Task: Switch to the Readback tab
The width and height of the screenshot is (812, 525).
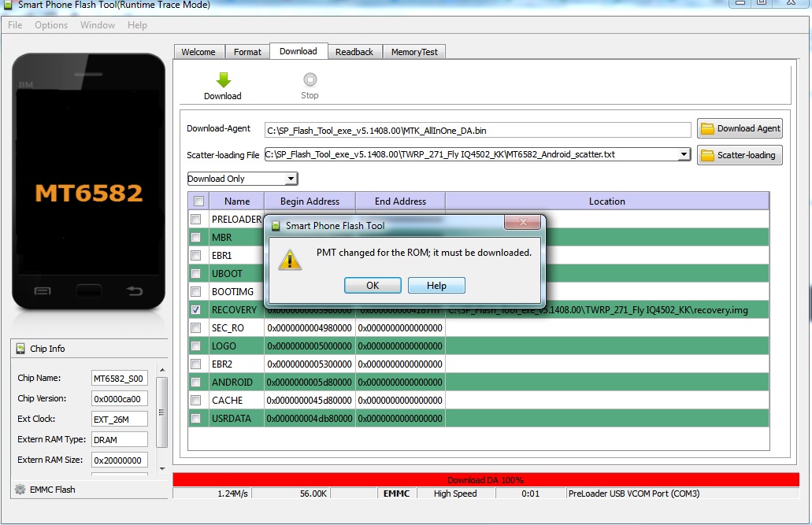Action: click(x=354, y=52)
